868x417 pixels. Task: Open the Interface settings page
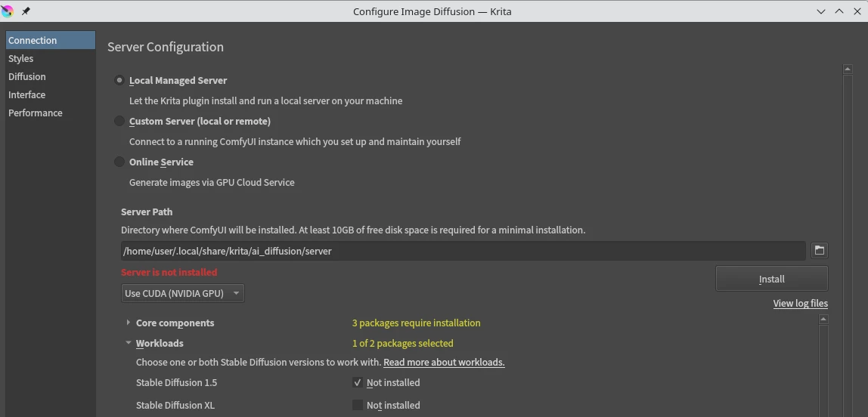[51, 94]
